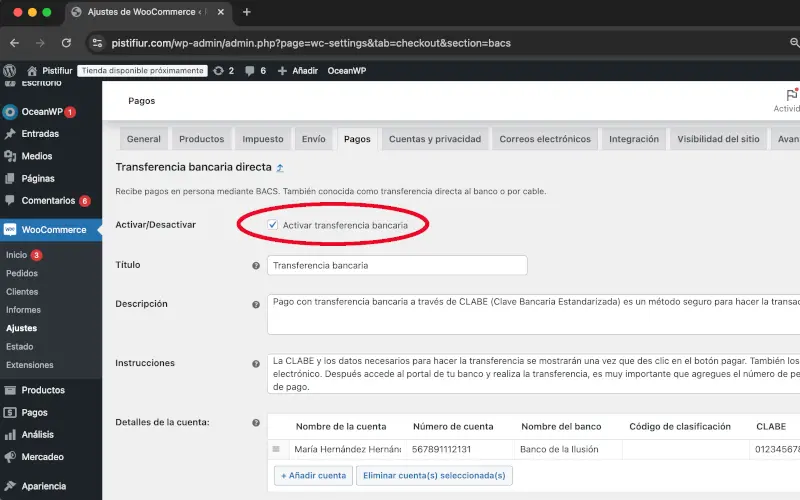Switch to the Envío settings tab
The height and width of the screenshot is (500, 800).
click(313, 139)
